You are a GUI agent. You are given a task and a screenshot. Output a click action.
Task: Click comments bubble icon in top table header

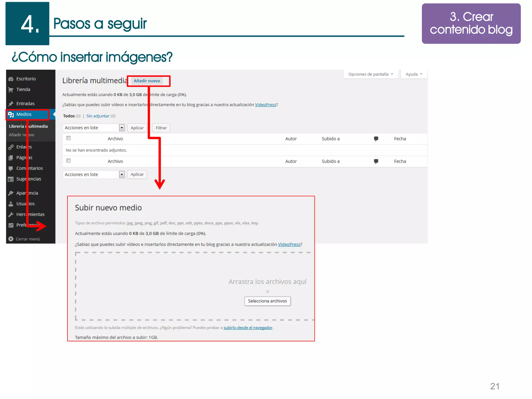(x=376, y=139)
